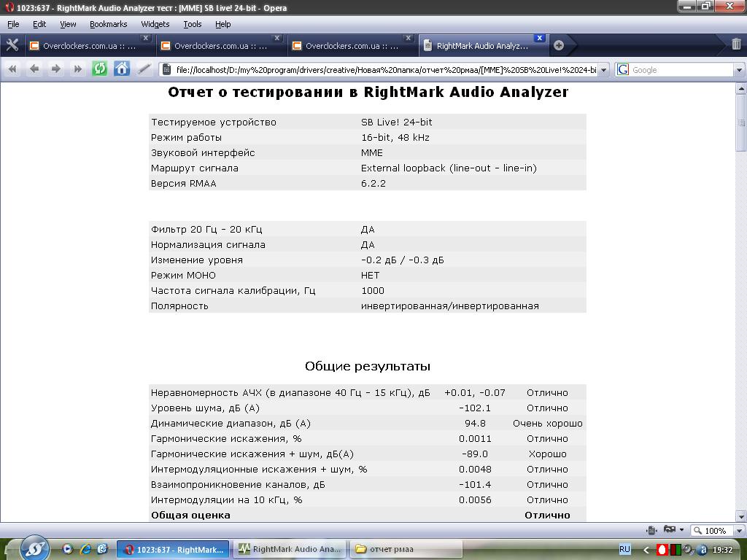Click the 100% zoom field
The image size is (747, 560).
(713, 531)
